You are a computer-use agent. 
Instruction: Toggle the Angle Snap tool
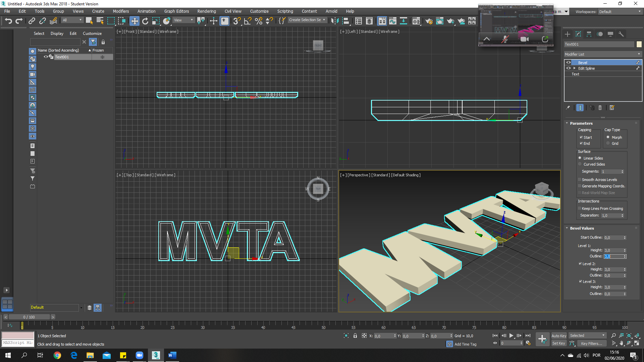(x=248, y=21)
